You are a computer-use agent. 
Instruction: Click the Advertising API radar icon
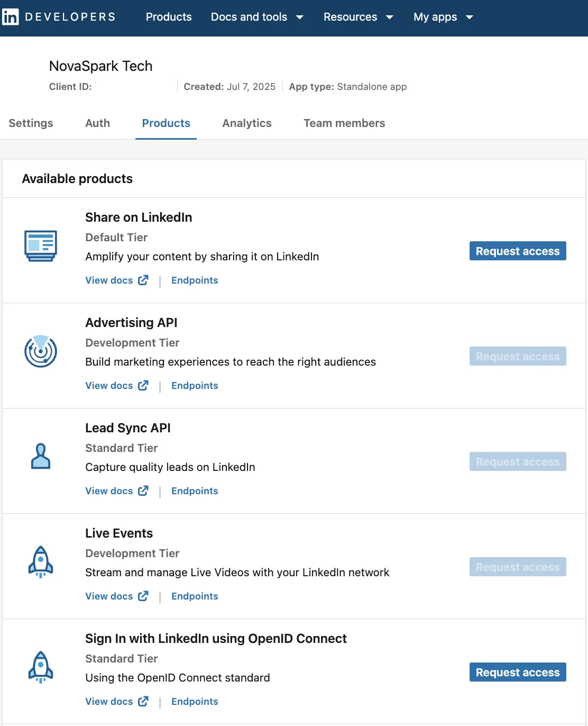click(x=41, y=351)
